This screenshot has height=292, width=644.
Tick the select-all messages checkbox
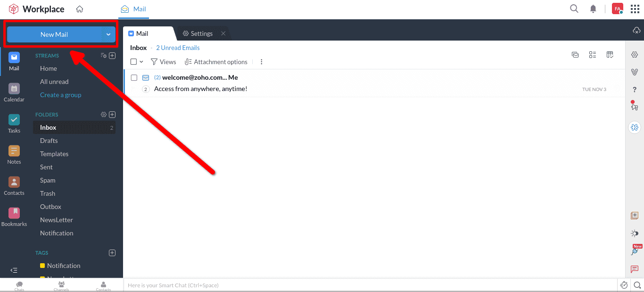[132, 61]
